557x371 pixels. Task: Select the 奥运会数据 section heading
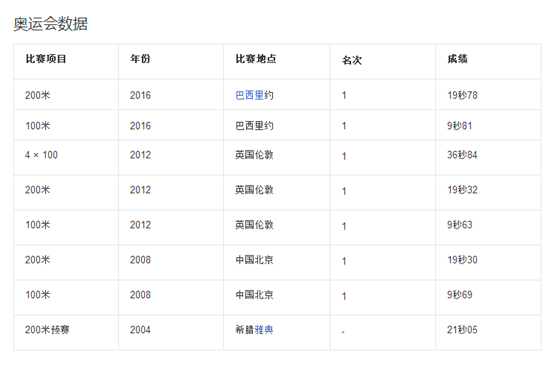tap(50, 24)
